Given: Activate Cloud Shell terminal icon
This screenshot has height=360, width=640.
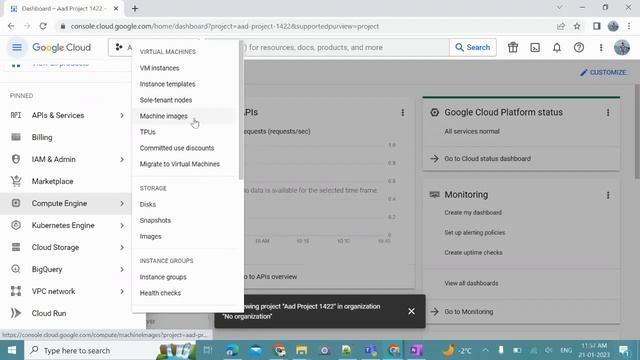Looking at the screenshot, I should (x=535, y=47).
